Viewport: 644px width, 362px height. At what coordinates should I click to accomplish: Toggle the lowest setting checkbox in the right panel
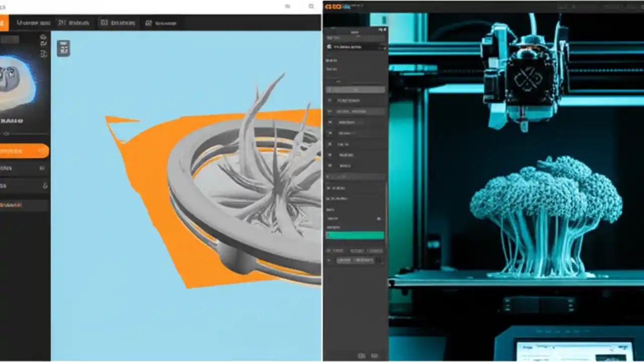tap(330, 166)
